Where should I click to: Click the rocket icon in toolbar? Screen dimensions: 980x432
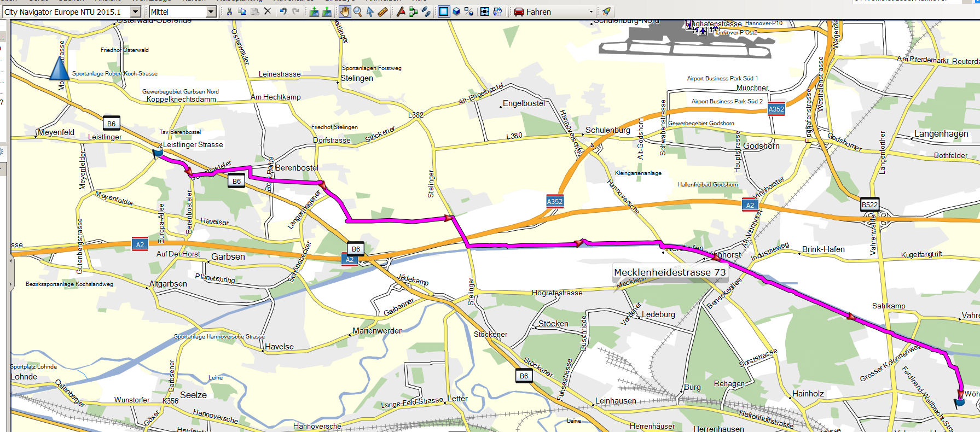[606, 11]
